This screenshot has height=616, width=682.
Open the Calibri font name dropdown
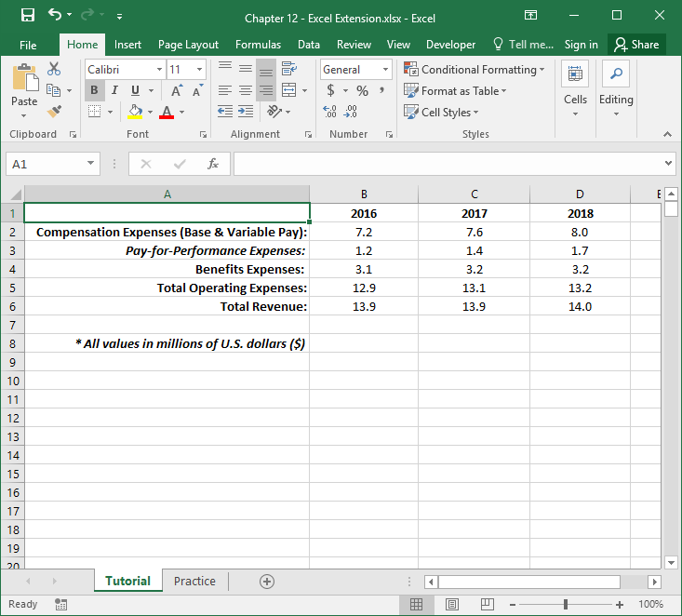[159, 70]
